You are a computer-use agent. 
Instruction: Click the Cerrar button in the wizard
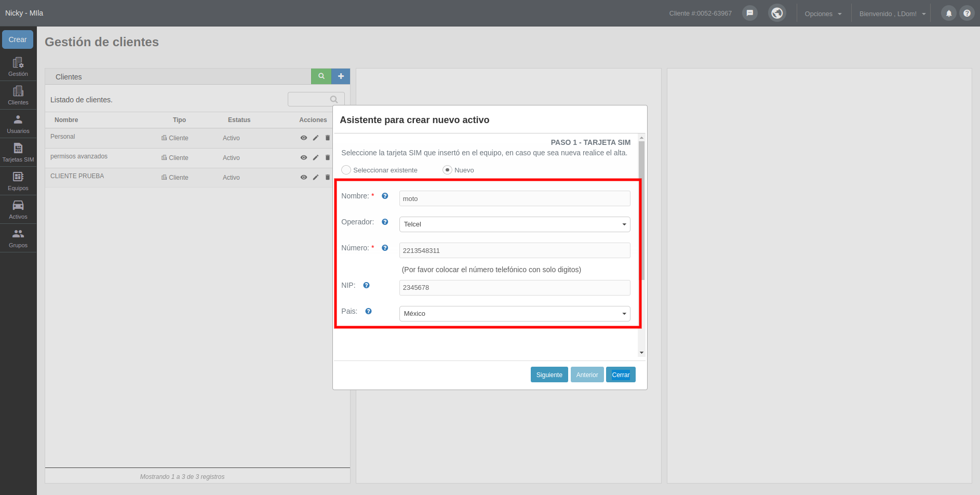(x=621, y=374)
